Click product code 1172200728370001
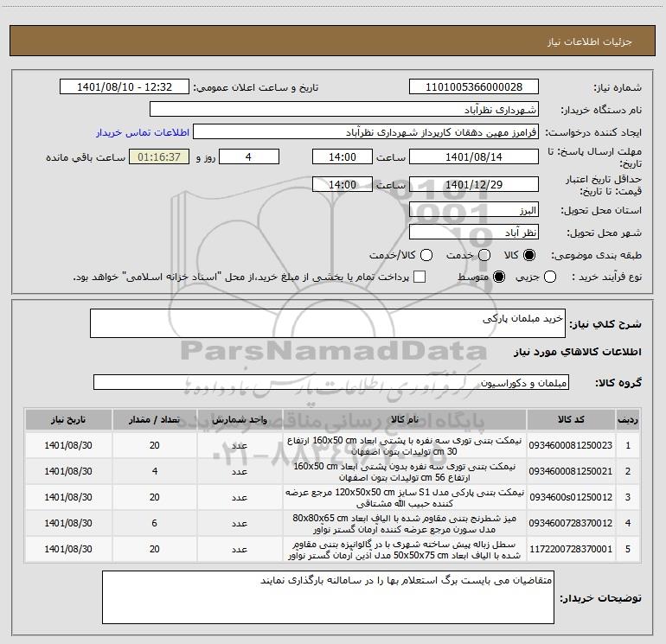The image size is (666, 644). 571,549
